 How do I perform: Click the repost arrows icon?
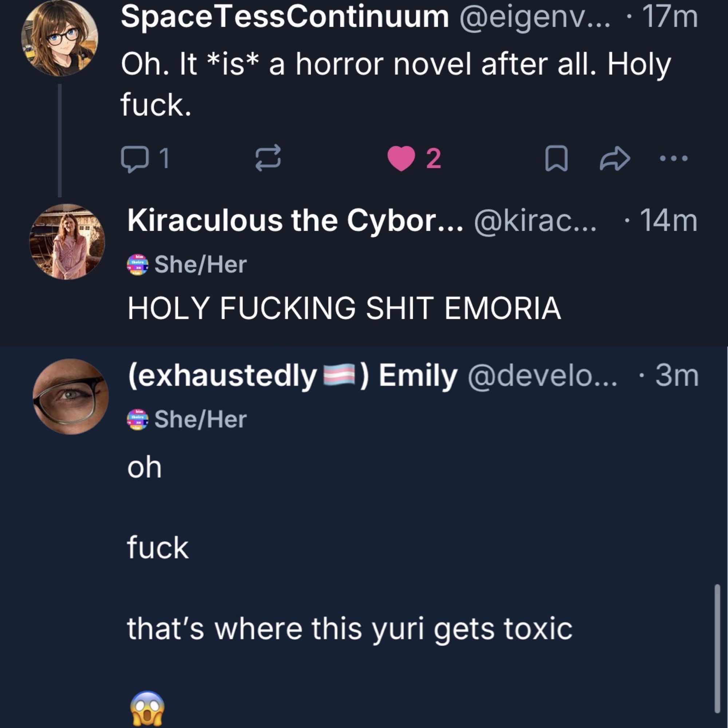click(x=268, y=158)
